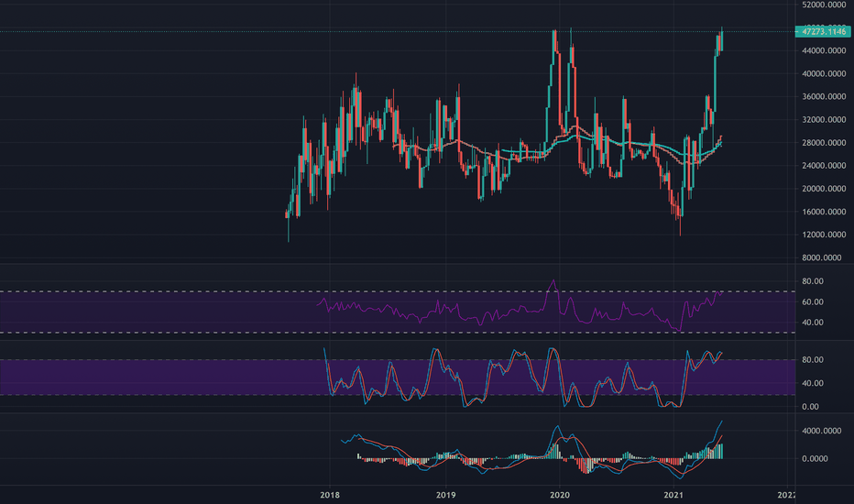Select the 4000.0000 label in the MACD pane
This screenshot has width=854, height=504.
click(822, 431)
